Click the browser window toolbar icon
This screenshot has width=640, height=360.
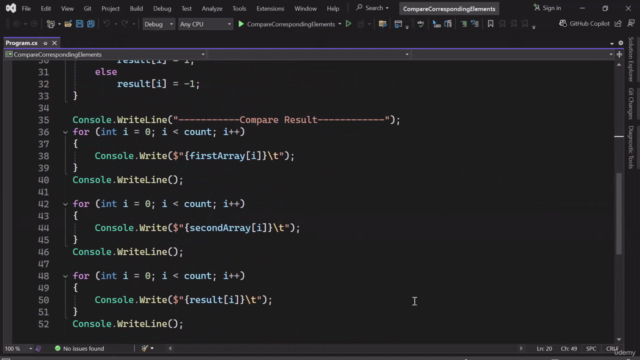[398, 24]
